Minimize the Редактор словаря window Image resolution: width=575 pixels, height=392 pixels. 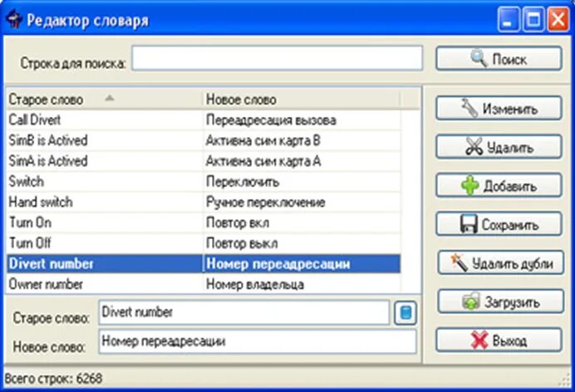[509, 19]
